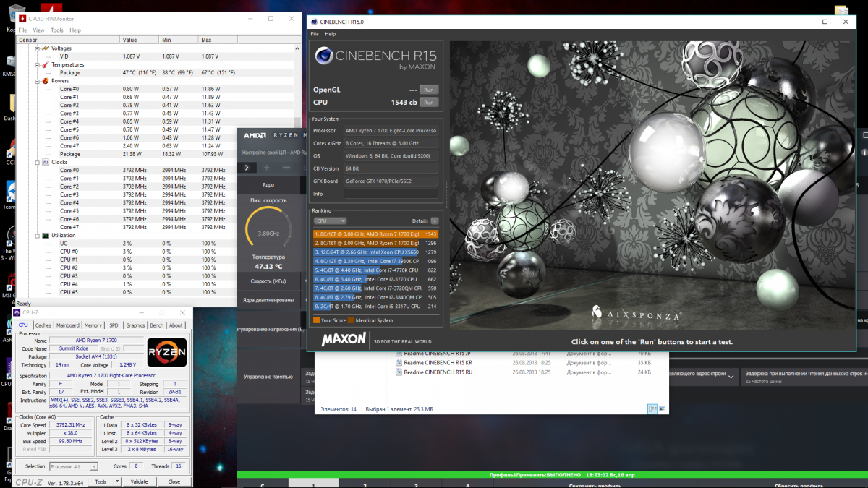
Task: Open the File menu in Cinebench
Action: pos(315,34)
